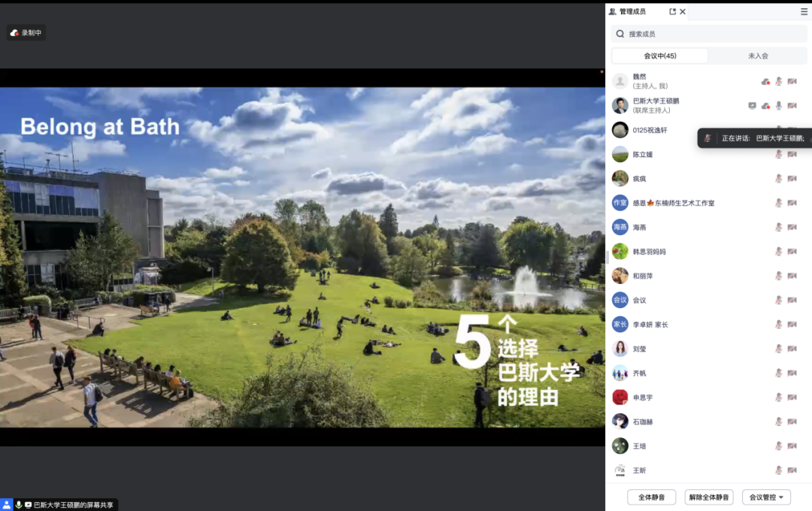The width and height of the screenshot is (812, 511).
Task: Switch to the 会议中(45) tab
Action: [x=660, y=56]
